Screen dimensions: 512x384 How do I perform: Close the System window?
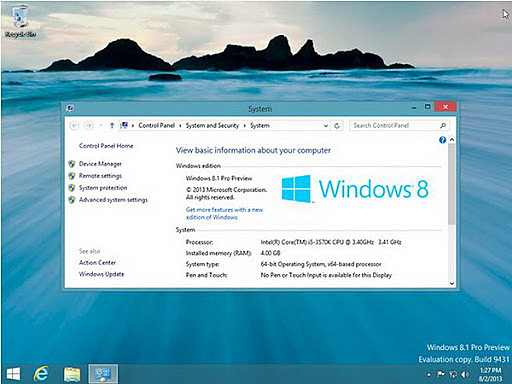coord(445,107)
